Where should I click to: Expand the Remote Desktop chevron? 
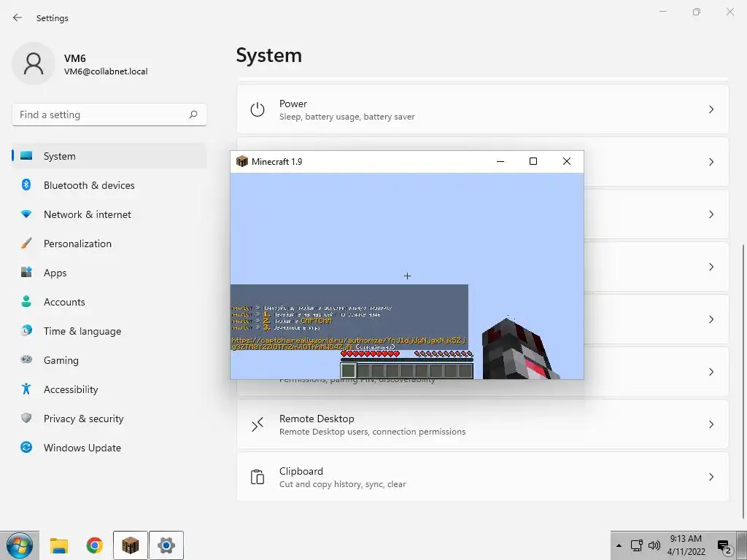tap(711, 424)
